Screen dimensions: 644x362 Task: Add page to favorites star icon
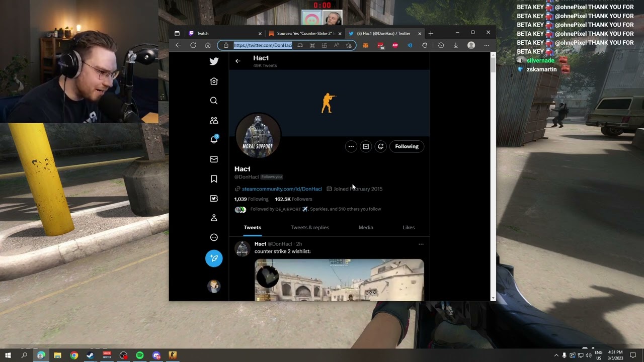(349, 45)
